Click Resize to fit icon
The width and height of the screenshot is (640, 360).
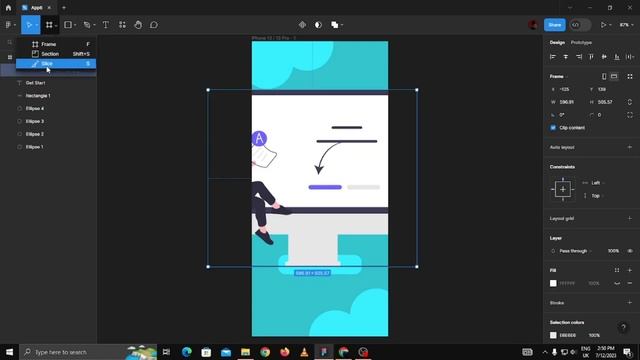point(630,76)
